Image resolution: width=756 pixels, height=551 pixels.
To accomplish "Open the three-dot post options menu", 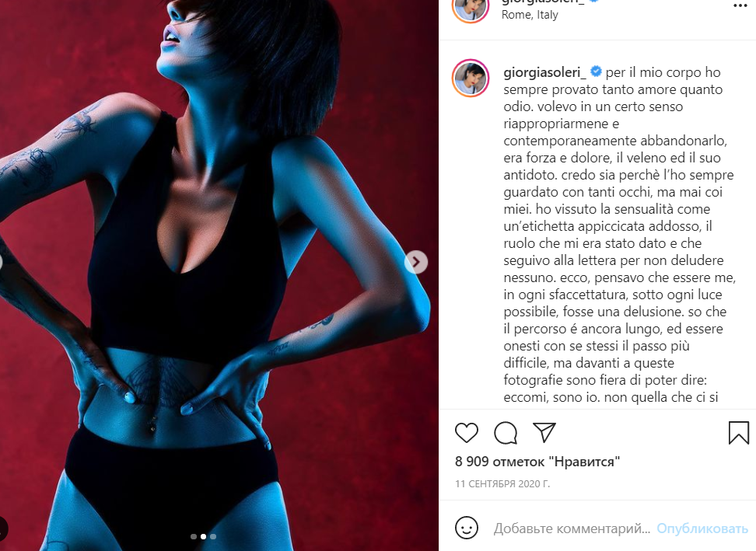I will pos(740,5).
